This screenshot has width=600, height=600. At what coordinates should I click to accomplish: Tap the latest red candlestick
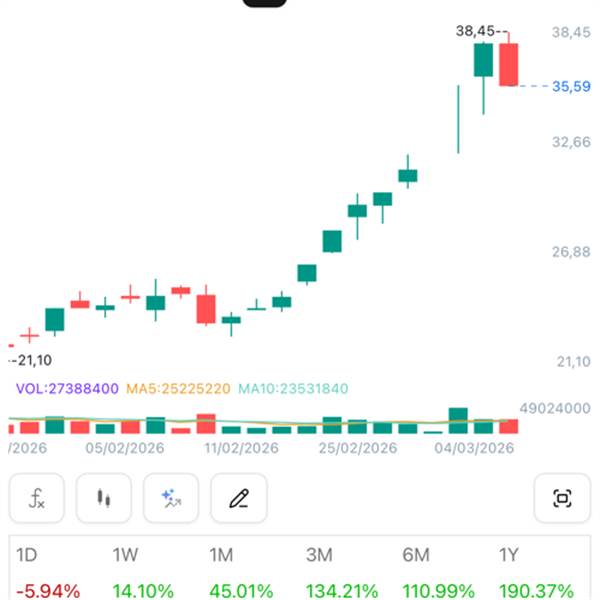[509, 64]
